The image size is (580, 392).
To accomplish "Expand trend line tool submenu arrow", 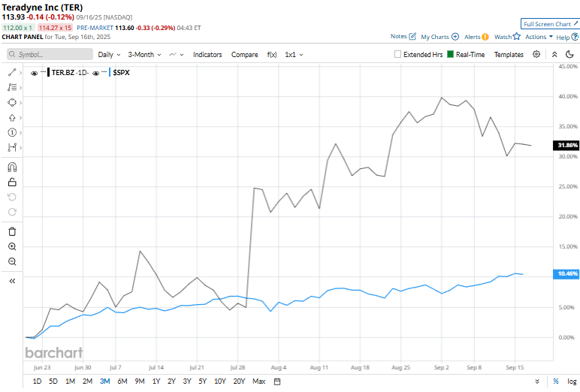I will click(x=20, y=73).
